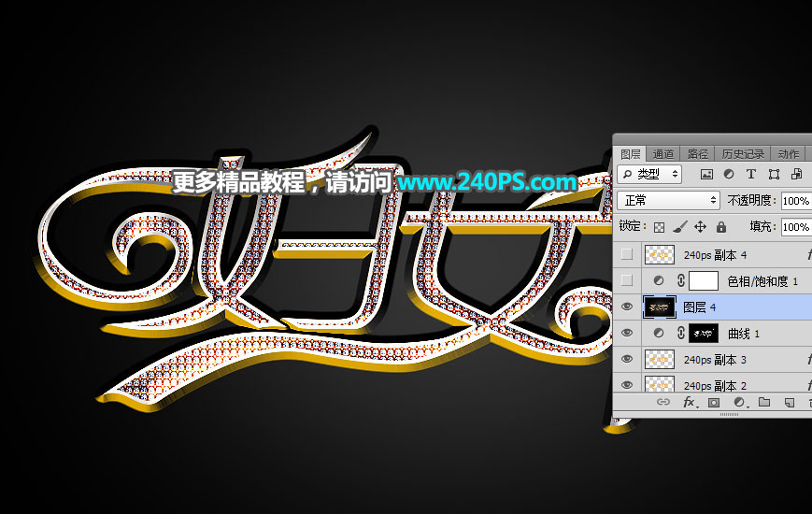The image size is (812, 514).
Task: Click the 填充 value field
Action: [x=796, y=227]
